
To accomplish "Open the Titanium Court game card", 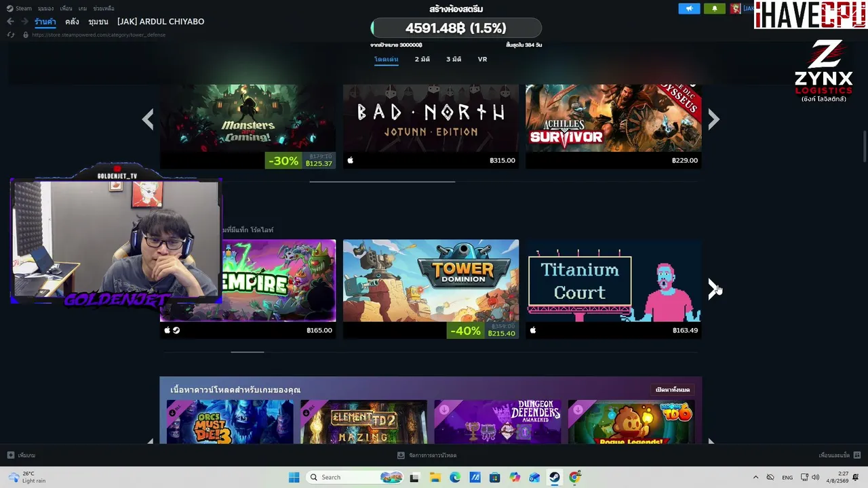I will 614,289.
